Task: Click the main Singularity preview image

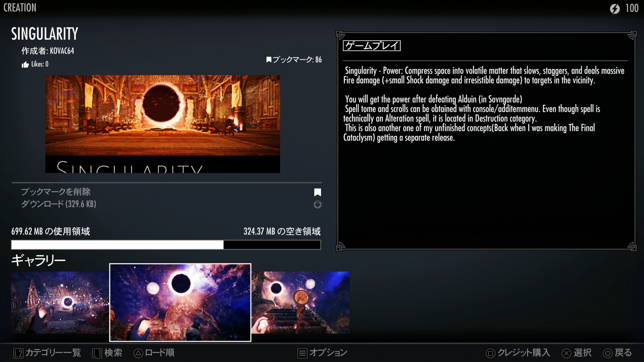Action: point(162,124)
